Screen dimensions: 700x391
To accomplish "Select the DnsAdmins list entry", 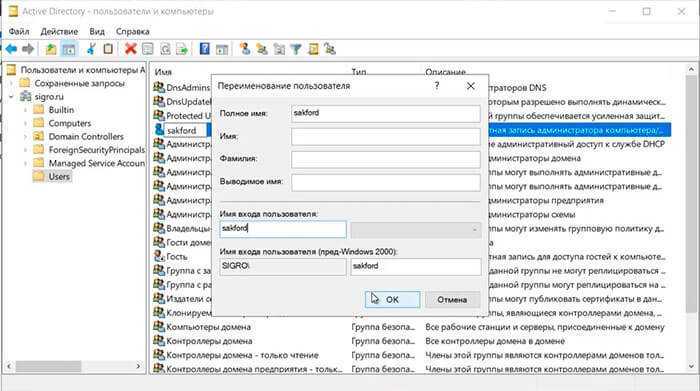I will [x=188, y=87].
